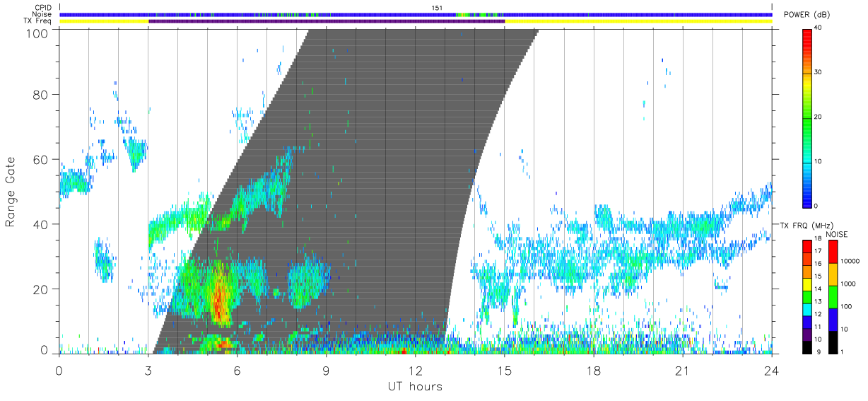Click the green segment of NOISE colorbar
Image resolution: width=868 pixels, height=401 pixels.
tap(833, 297)
